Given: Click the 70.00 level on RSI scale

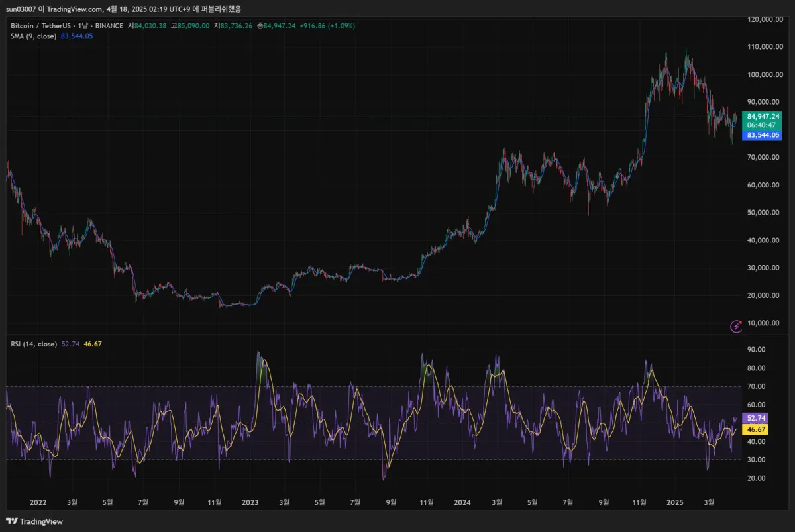Looking at the screenshot, I should point(756,386).
